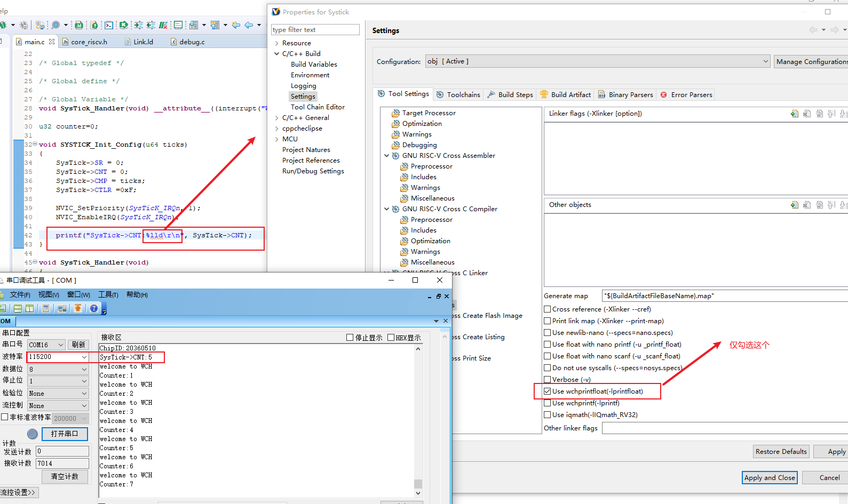Click the 打开串口 open port button
Image resolution: width=848 pixels, height=504 pixels.
(x=65, y=434)
